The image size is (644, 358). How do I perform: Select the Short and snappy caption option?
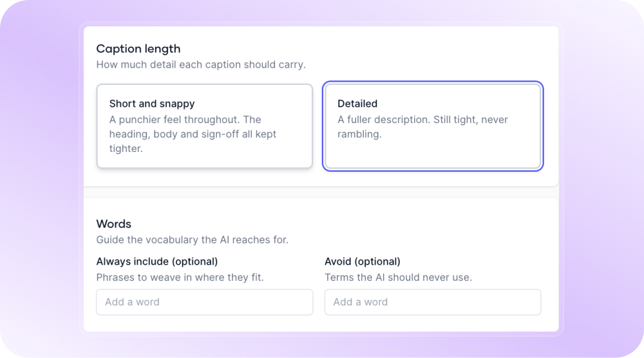pyautogui.click(x=205, y=126)
